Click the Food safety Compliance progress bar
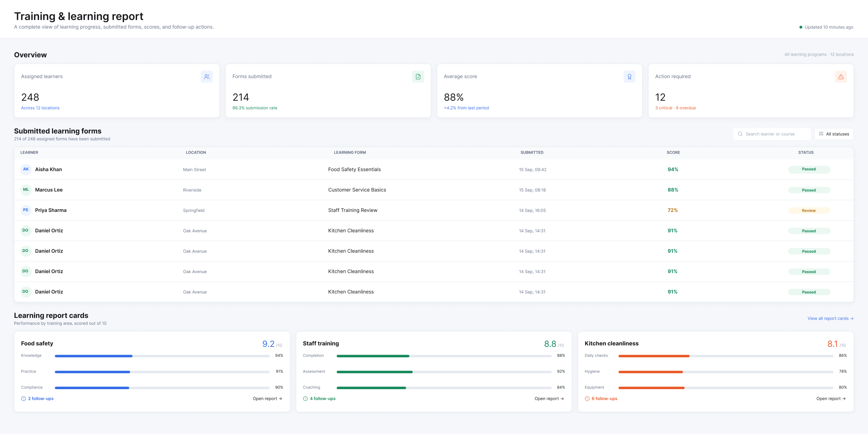868x434 pixels. coord(162,388)
